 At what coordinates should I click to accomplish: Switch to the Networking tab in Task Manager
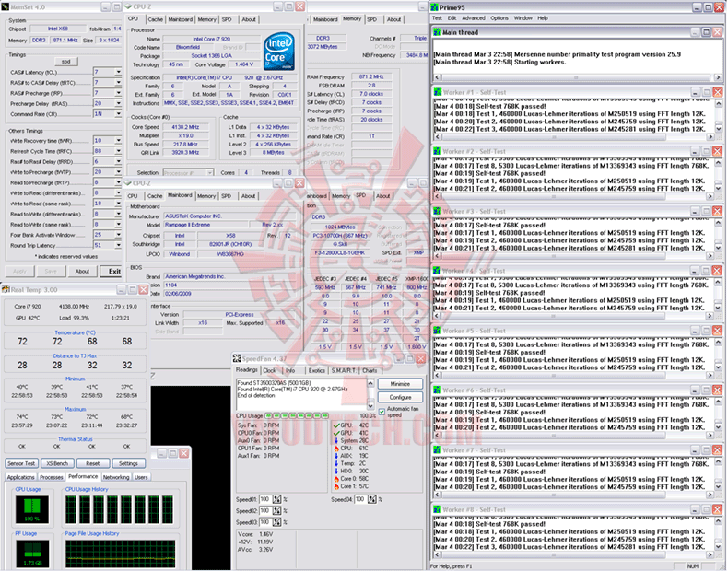click(116, 477)
